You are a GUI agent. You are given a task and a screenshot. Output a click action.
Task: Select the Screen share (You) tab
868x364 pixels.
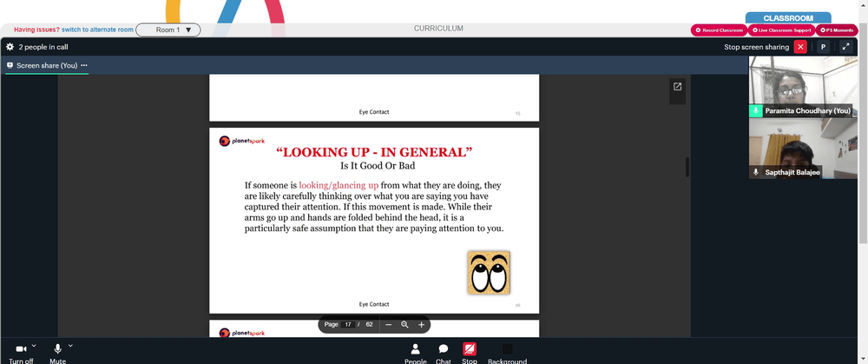point(47,65)
